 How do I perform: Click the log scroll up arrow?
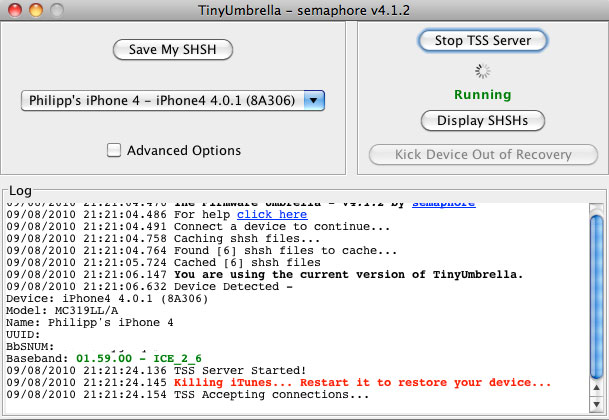(x=596, y=388)
